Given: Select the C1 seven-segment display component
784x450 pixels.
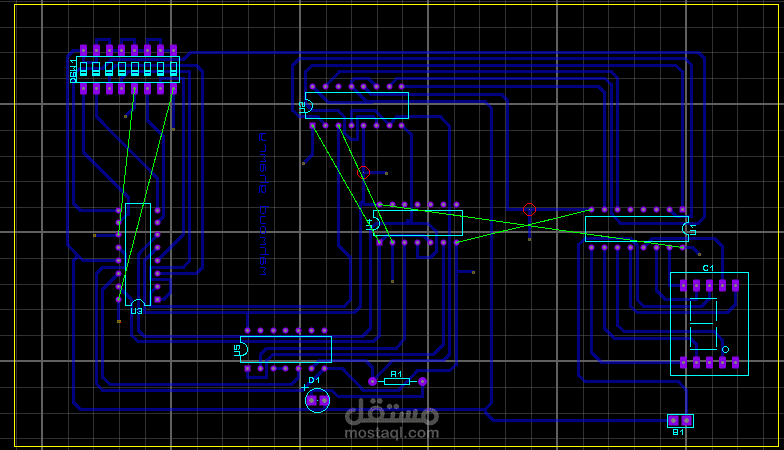Looking at the screenshot, I should (710, 324).
